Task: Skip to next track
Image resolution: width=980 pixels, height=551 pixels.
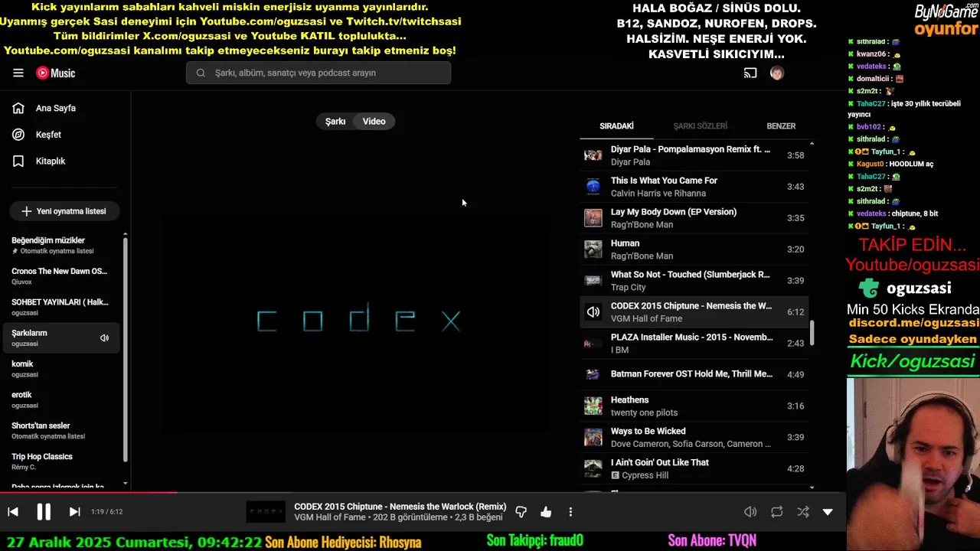Action: coord(74,512)
